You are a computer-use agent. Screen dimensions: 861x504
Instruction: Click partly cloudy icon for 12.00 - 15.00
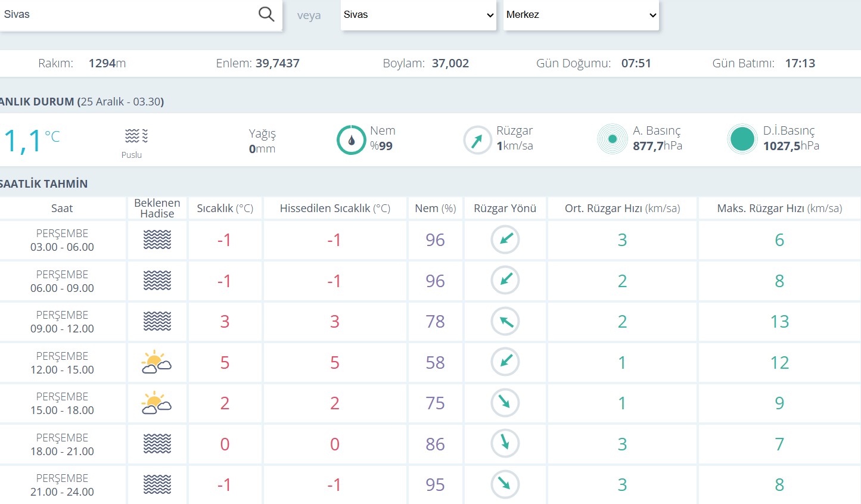coord(157,362)
